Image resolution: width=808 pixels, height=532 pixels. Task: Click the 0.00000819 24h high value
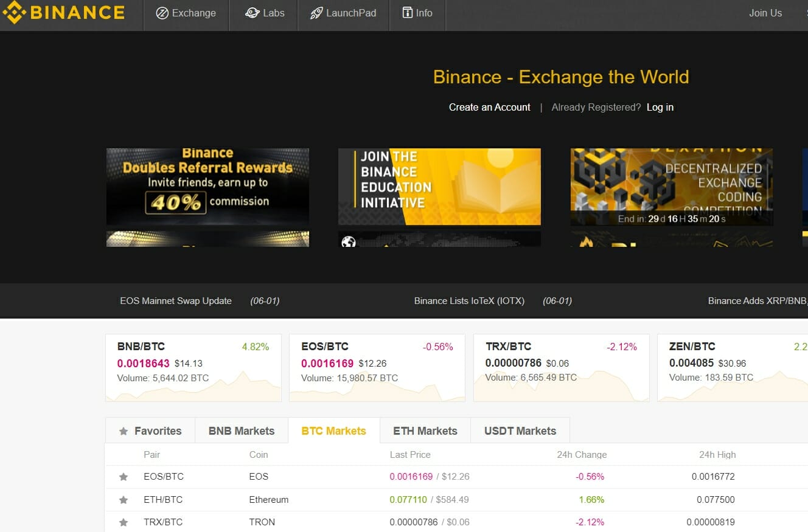click(711, 522)
